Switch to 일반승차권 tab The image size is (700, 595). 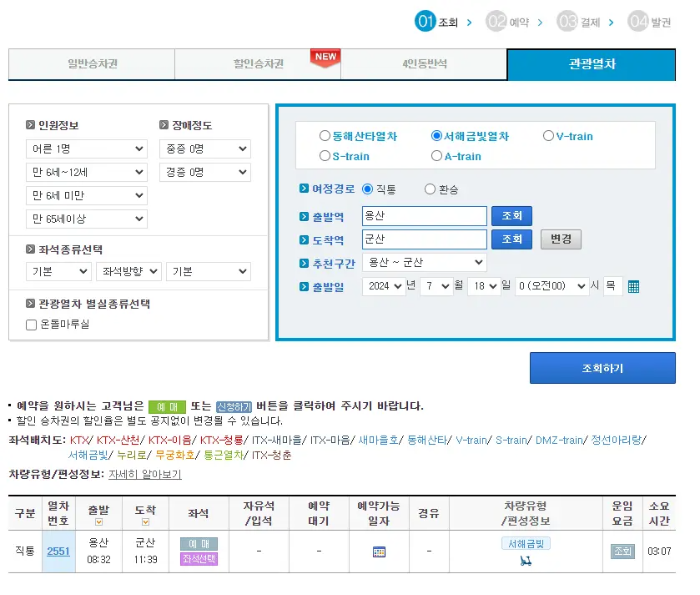92,64
